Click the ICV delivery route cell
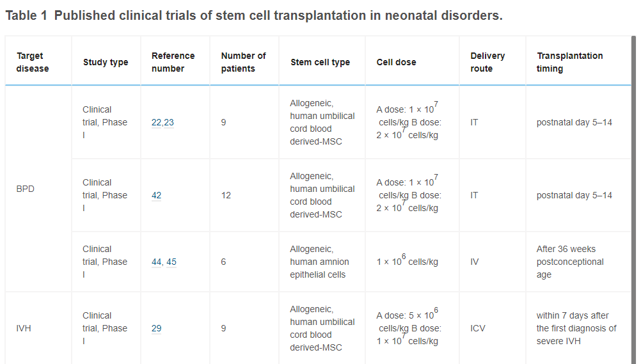The width and height of the screenshot is (641, 364). click(x=477, y=328)
